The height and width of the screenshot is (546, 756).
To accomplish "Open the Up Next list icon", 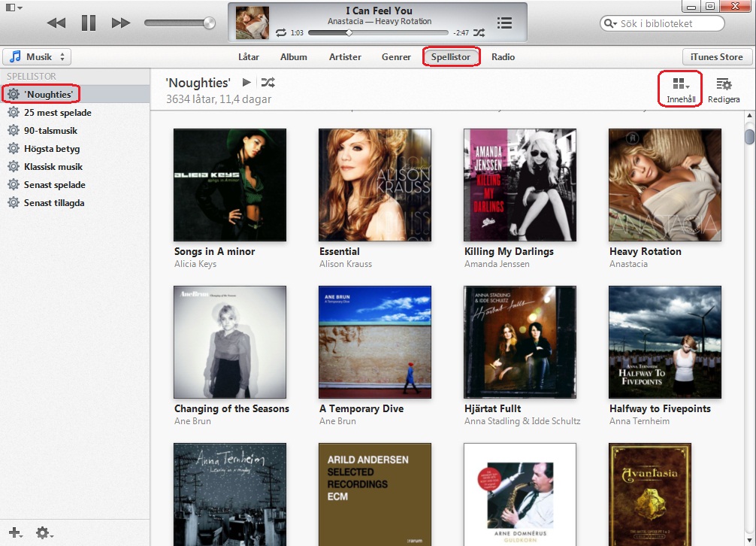I will 504,23.
